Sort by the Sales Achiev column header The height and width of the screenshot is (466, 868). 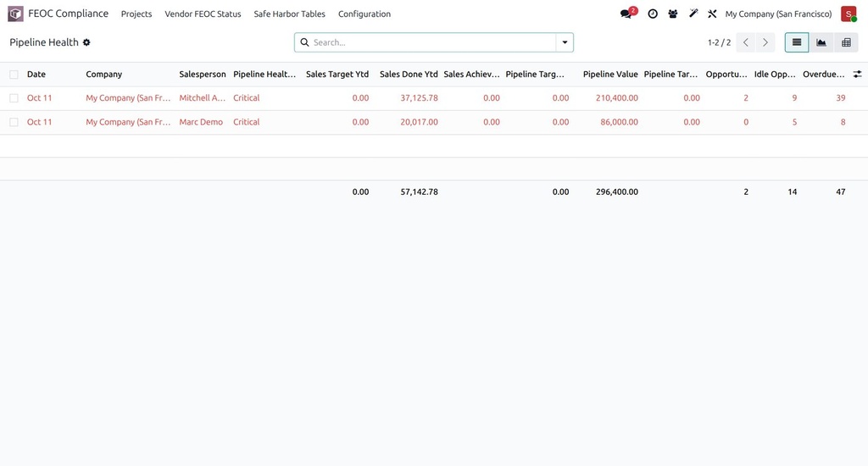[x=471, y=75]
